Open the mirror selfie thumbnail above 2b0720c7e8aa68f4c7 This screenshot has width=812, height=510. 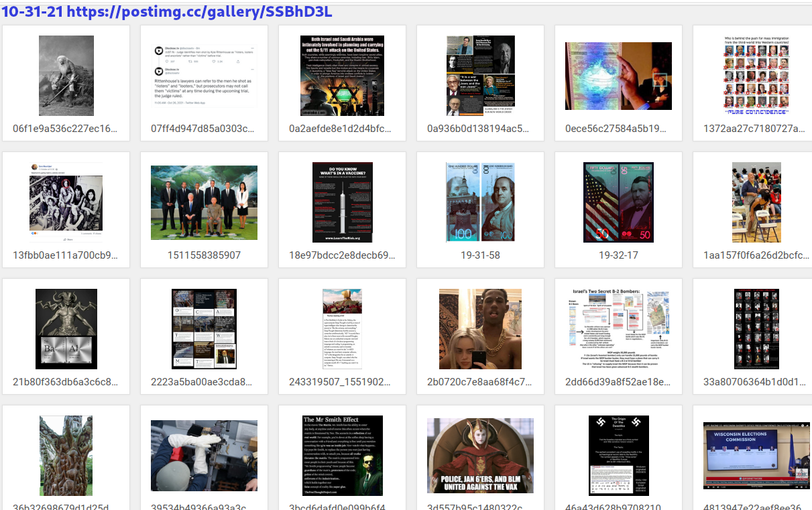pyautogui.click(x=481, y=328)
